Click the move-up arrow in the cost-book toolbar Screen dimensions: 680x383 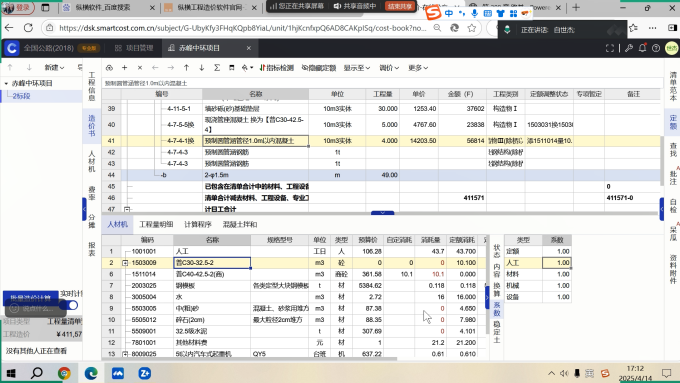[x=186, y=68]
